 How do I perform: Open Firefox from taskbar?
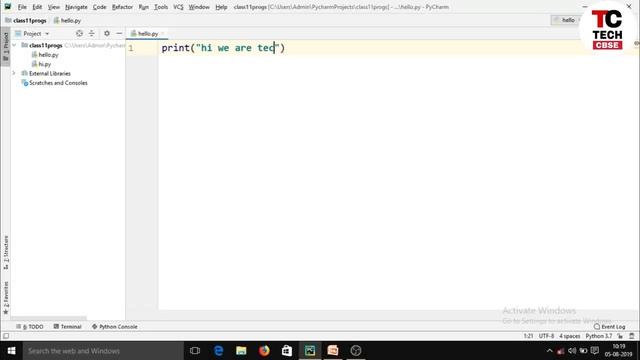coord(264,351)
